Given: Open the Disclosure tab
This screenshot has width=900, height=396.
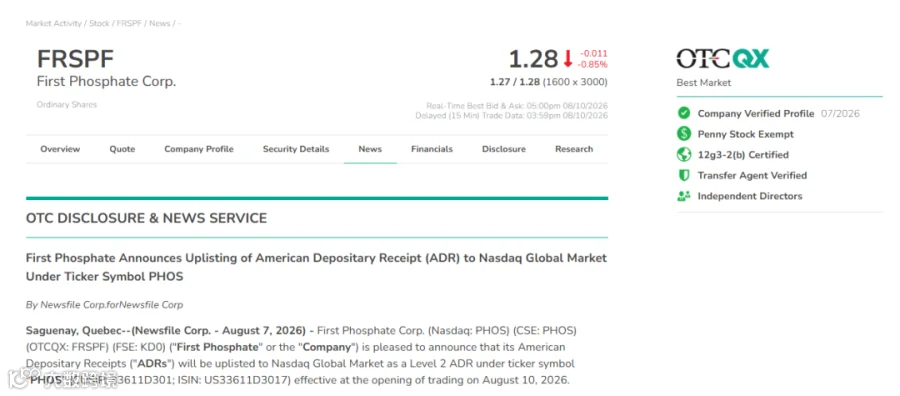Looking at the screenshot, I should click(504, 149).
